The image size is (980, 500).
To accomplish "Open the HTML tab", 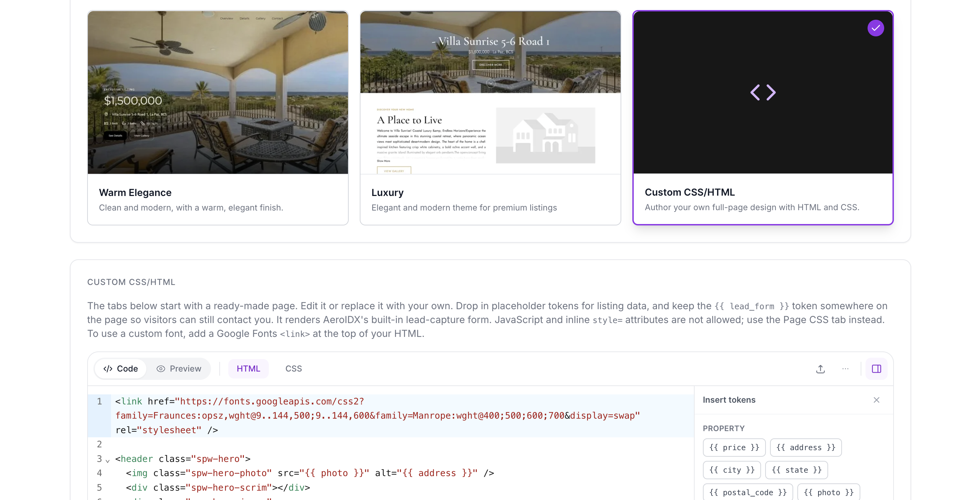I will pos(248,369).
